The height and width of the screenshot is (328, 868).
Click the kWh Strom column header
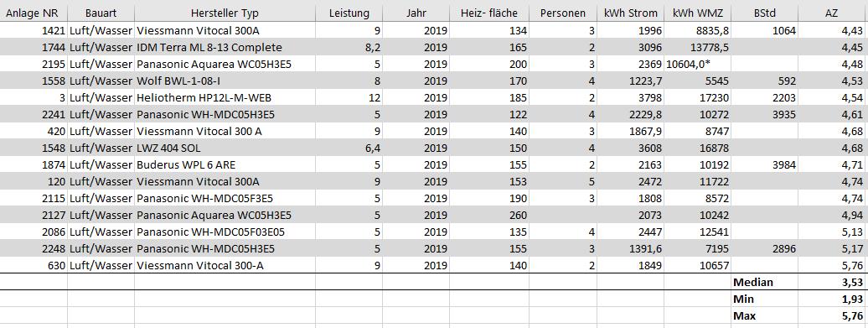[631, 13]
